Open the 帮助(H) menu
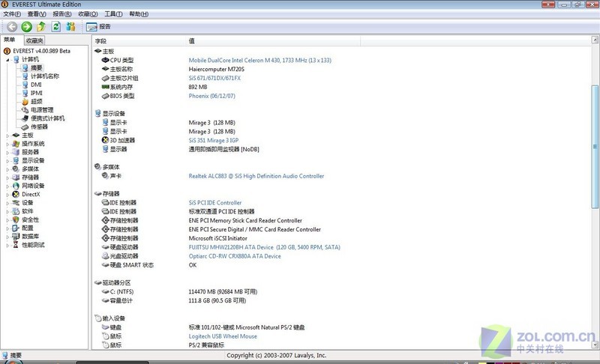Viewport: 600px width, 364px height. (139, 14)
